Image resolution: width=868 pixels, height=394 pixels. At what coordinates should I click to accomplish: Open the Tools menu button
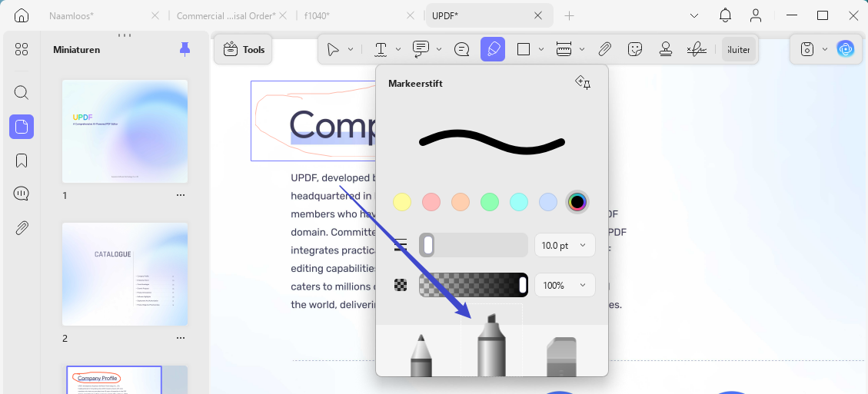click(244, 49)
